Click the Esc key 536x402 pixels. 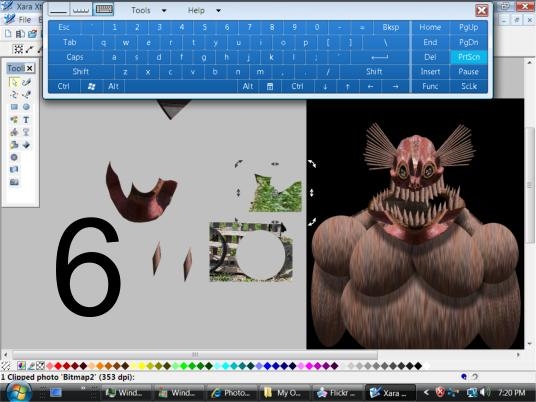(64, 27)
